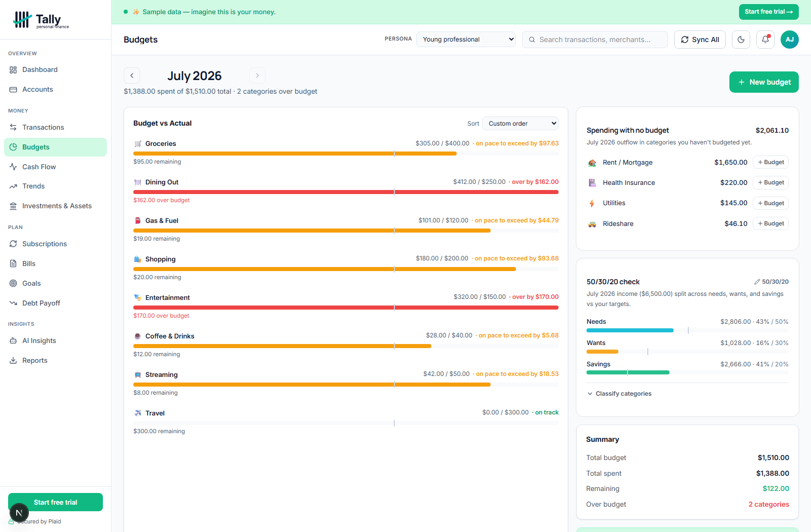Screen dimensions: 811x532
Task: Click 'on track' Travel status
Action: point(547,413)
